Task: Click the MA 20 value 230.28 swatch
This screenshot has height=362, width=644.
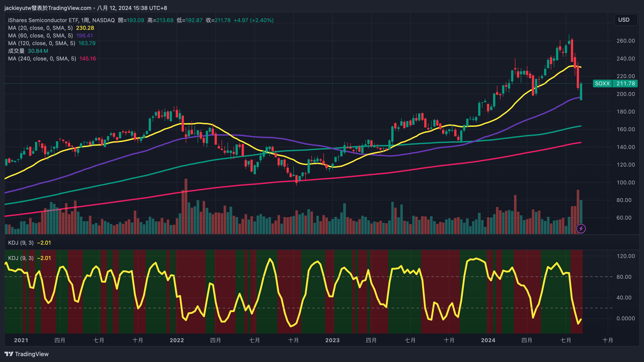Action: [85, 28]
